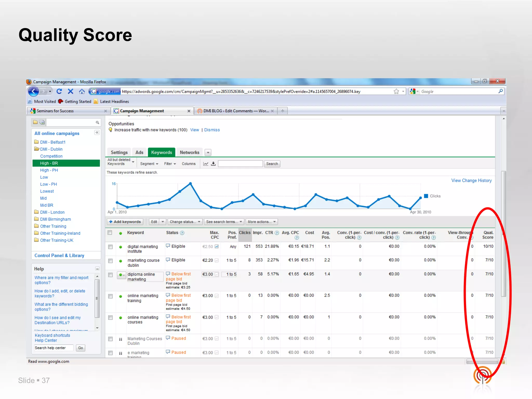
Task: Check the marketing course dublin row
Action: point(110,261)
